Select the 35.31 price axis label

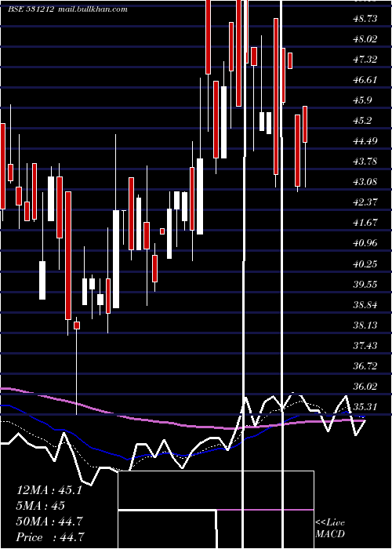pos(365,407)
